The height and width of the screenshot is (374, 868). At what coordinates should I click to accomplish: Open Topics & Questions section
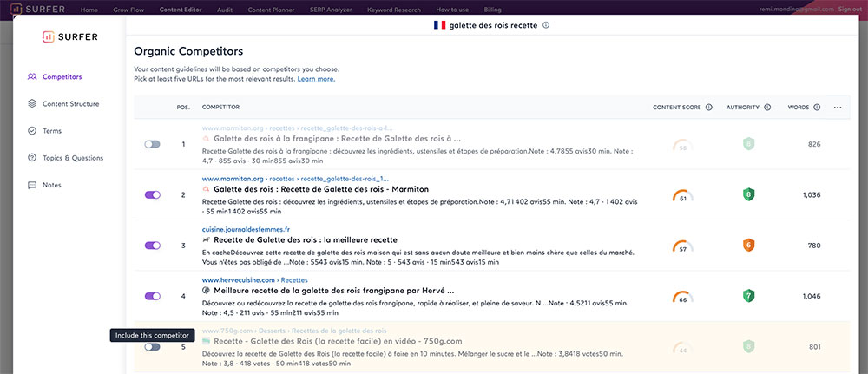click(73, 158)
